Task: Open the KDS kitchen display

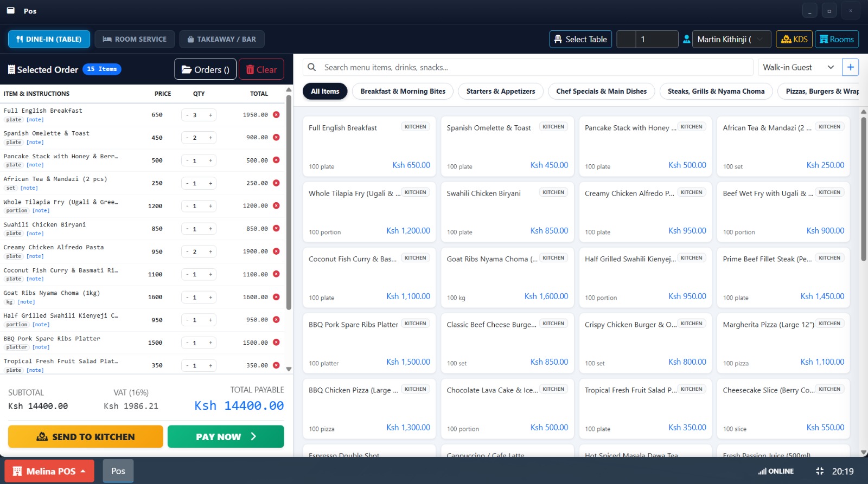Action: pyautogui.click(x=794, y=39)
